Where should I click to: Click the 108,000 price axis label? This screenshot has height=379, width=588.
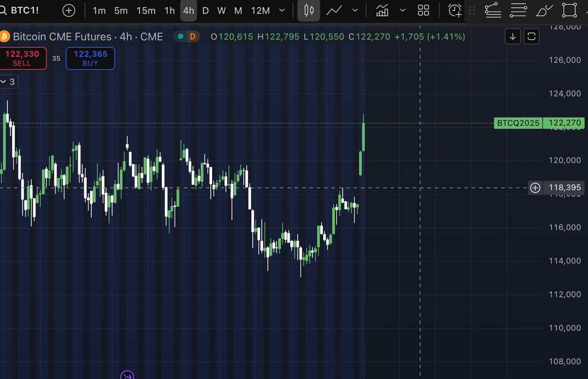pos(565,361)
